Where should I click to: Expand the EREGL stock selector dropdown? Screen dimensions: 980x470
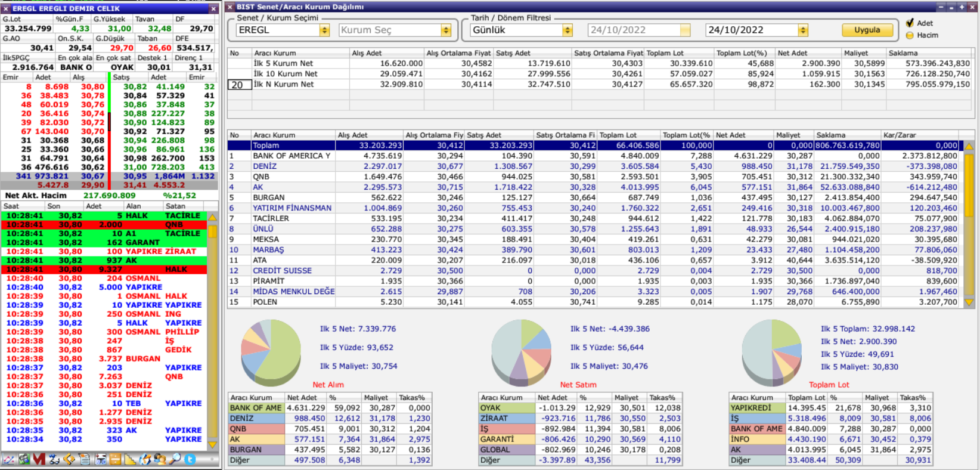(x=325, y=30)
